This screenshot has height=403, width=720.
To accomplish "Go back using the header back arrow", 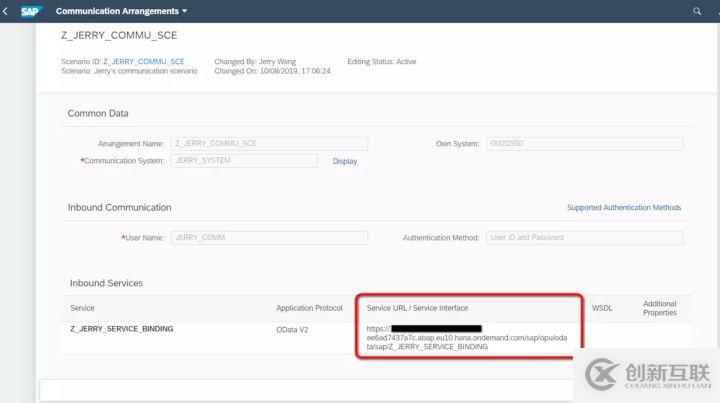I will pos(6,11).
